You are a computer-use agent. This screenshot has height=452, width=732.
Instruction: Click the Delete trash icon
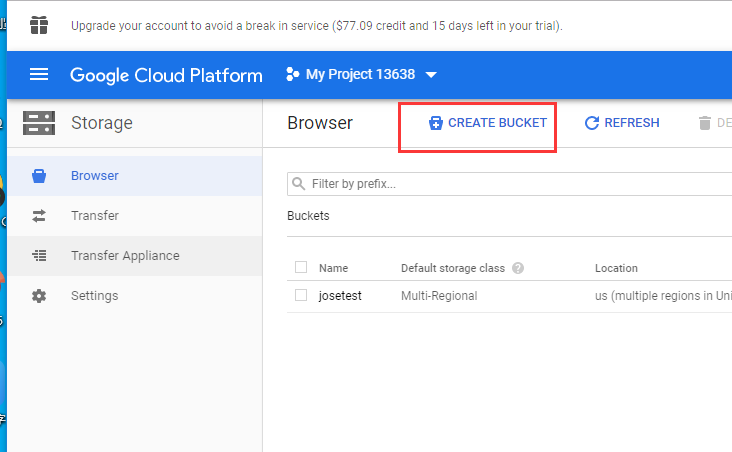pyautogui.click(x=704, y=123)
